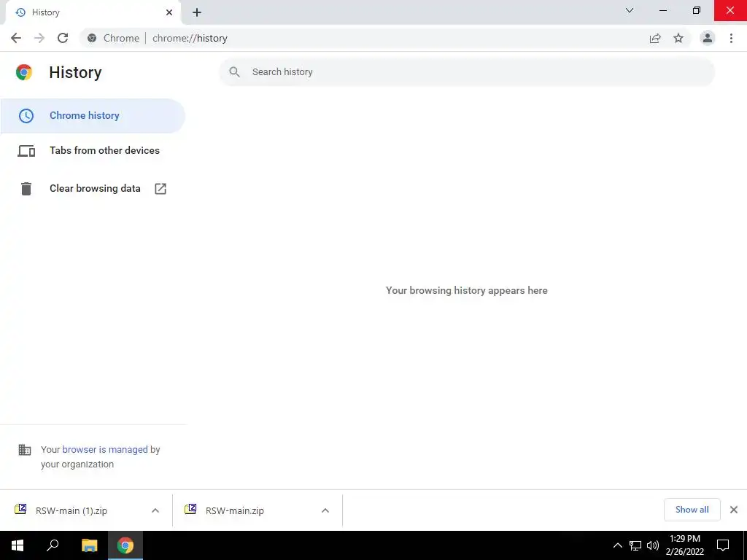747x560 pixels.
Task: Restore down the Chrome window
Action: coord(697,10)
